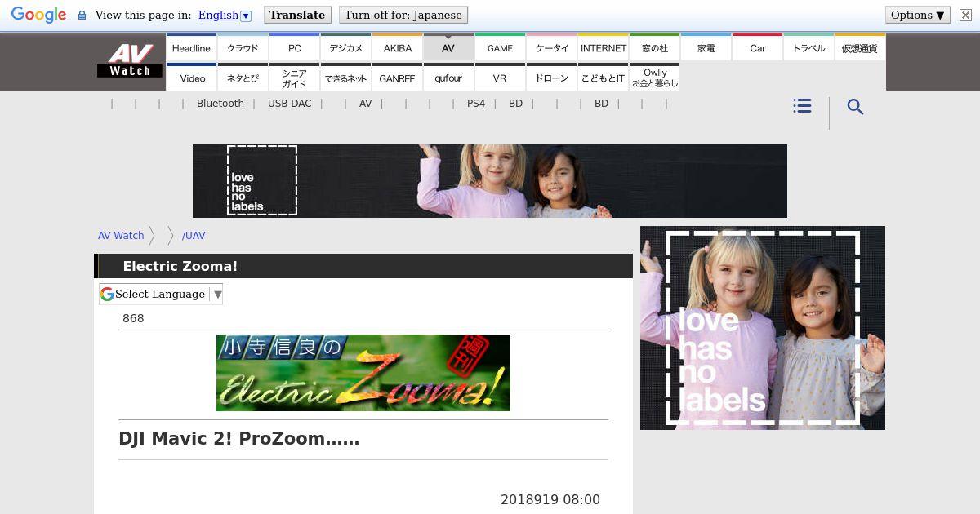Screen dimensions: 980x514
Task: Open the ケータイ tab
Action: pyautogui.click(x=551, y=48)
